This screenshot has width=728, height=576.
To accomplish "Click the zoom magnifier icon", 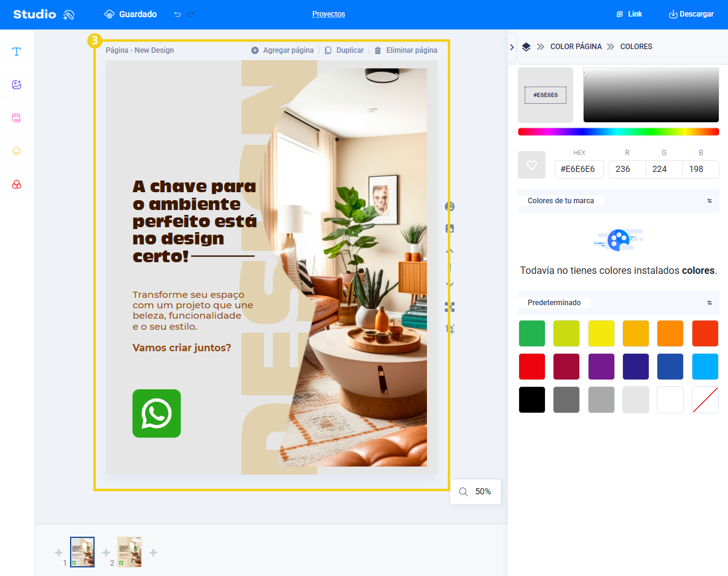I will (x=463, y=492).
